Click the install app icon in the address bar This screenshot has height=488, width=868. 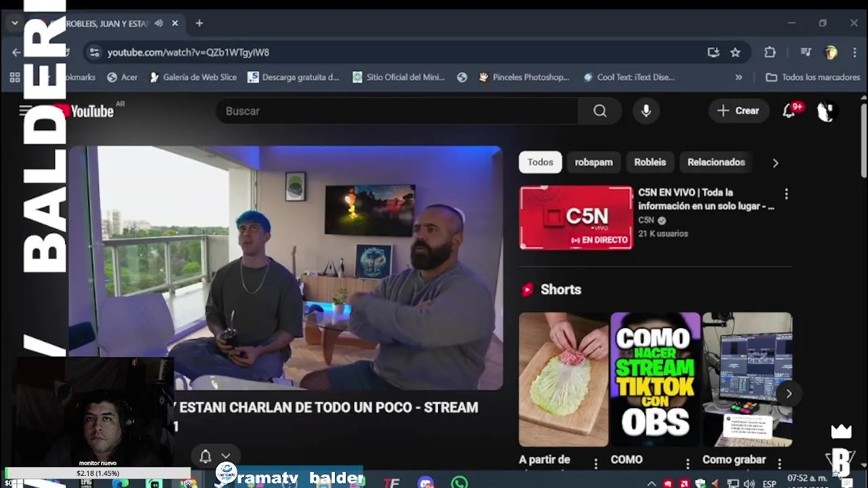click(713, 52)
